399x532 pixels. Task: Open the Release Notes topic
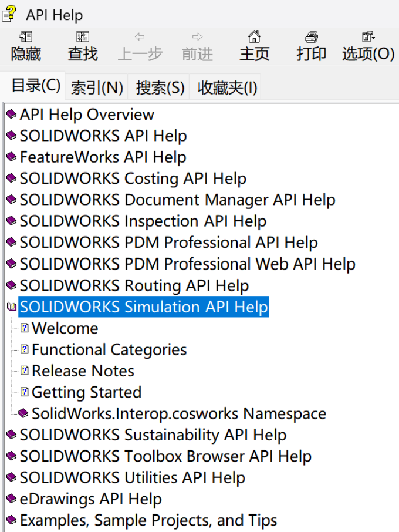click(83, 371)
